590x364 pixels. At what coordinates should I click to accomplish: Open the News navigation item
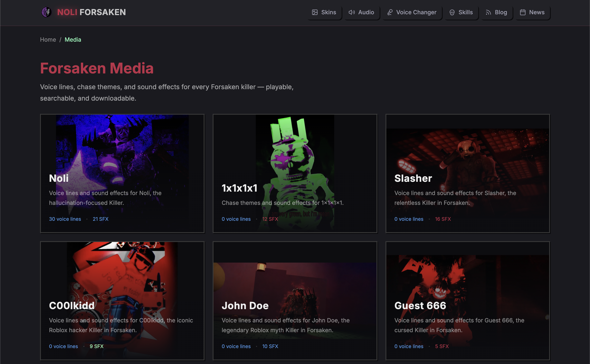click(x=532, y=12)
